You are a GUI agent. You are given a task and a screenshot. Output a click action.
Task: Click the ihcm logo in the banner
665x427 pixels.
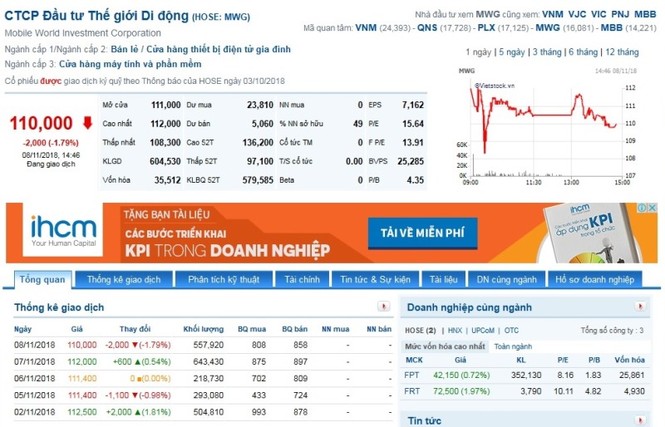tap(63, 231)
